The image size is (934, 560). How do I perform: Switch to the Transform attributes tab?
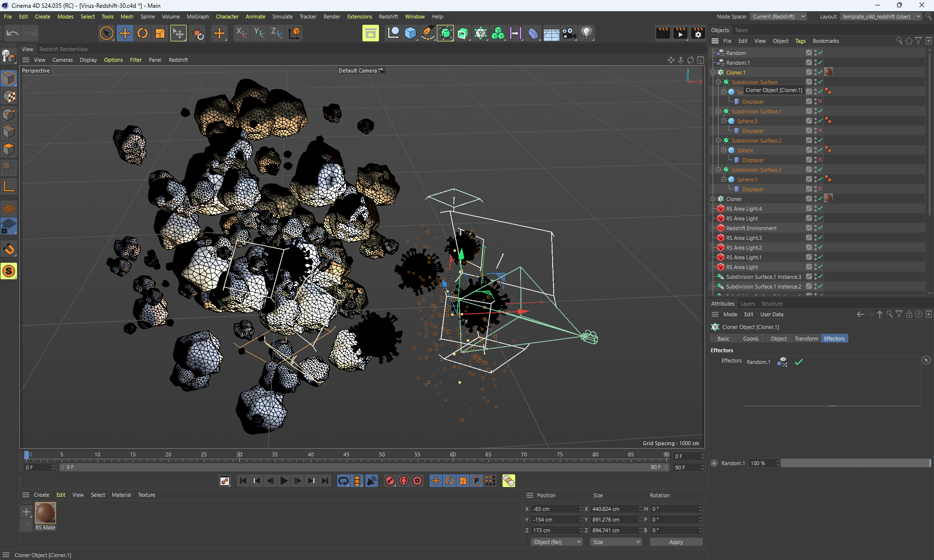tap(806, 339)
